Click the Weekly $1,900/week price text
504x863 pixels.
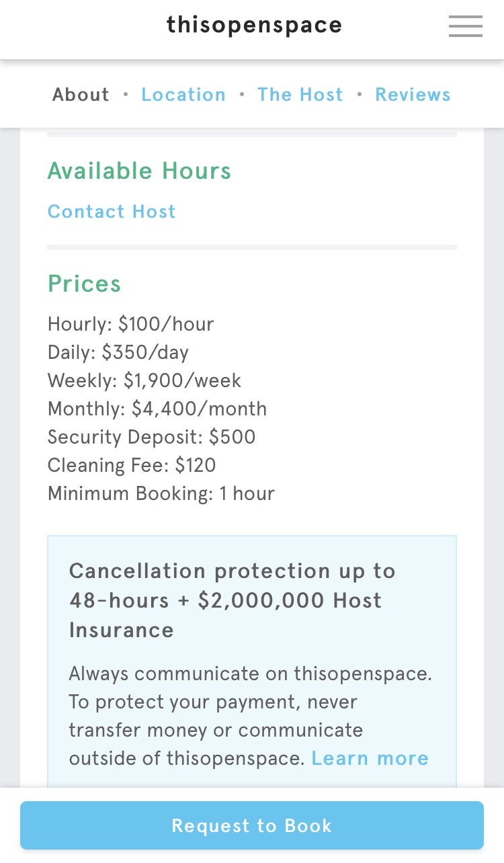point(144,381)
